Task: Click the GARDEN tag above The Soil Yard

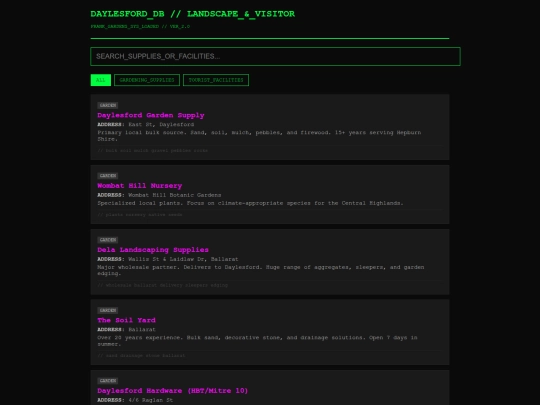Action: pyautogui.click(x=108, y=310)
